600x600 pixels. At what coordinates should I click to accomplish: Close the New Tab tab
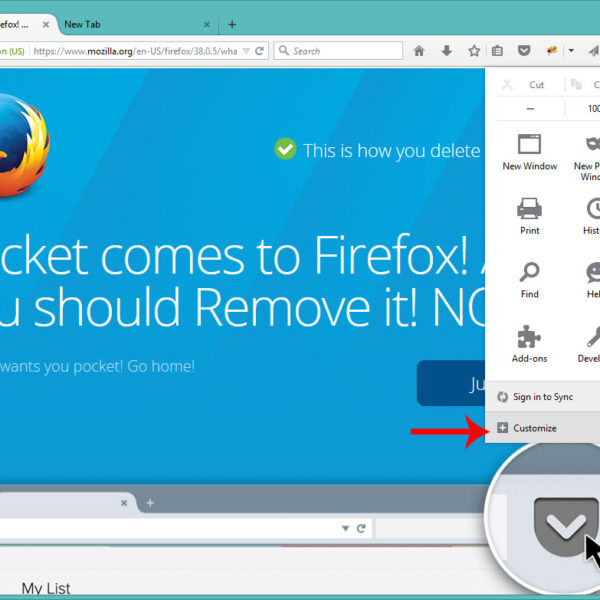coord(207,24)
